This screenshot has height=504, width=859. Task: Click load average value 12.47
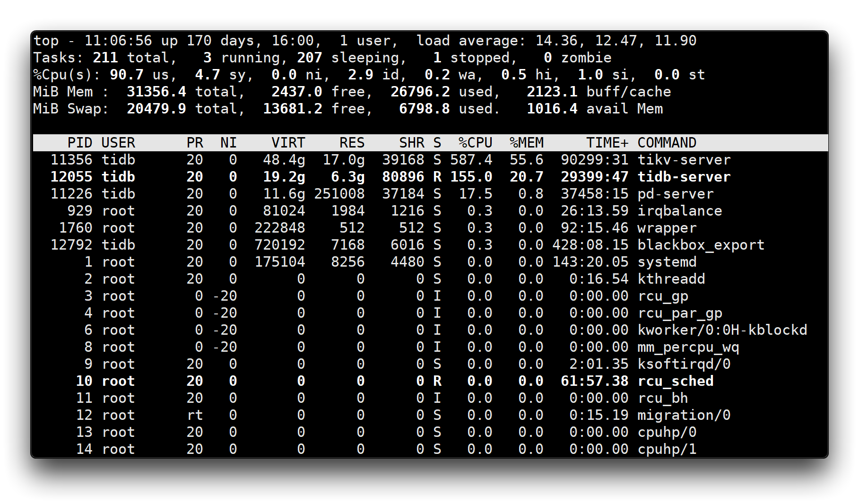click(616, 41)
